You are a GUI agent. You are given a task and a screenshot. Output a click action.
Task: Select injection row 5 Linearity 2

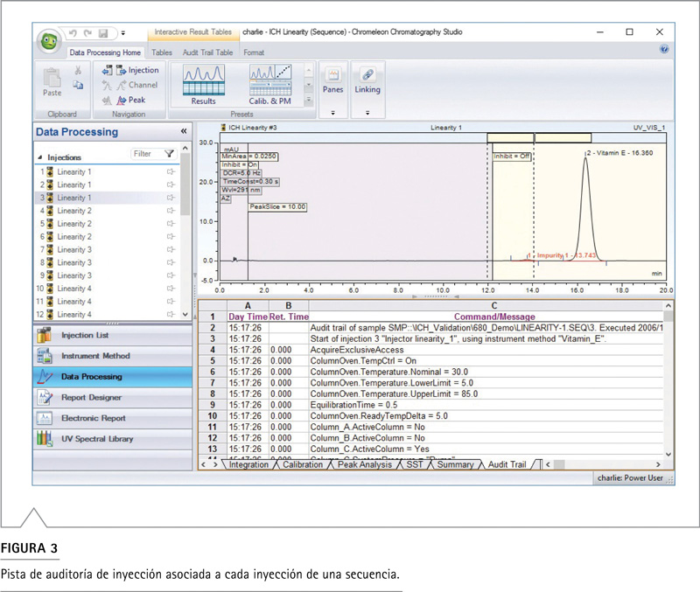[107, 224]
